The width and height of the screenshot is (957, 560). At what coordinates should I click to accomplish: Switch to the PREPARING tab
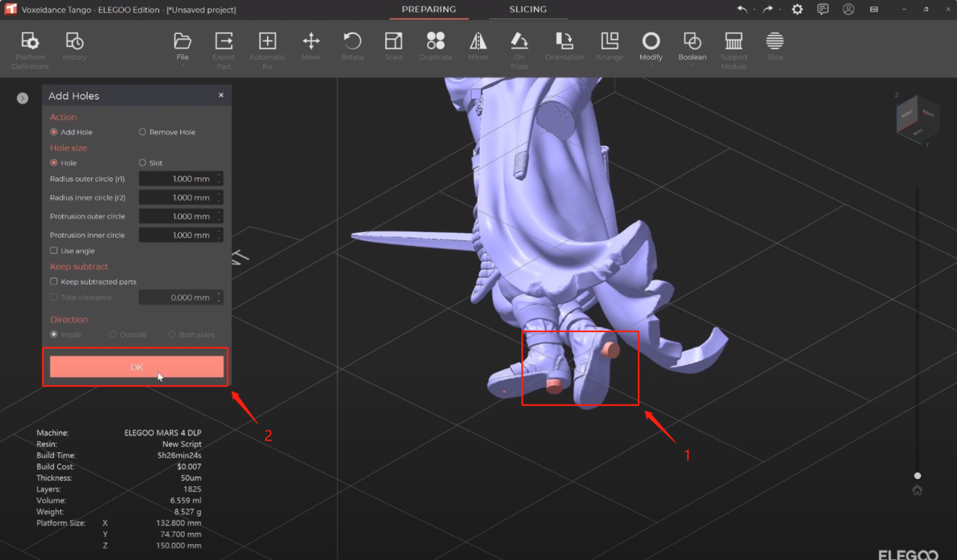pyautogui.click(x=429, y=10)
